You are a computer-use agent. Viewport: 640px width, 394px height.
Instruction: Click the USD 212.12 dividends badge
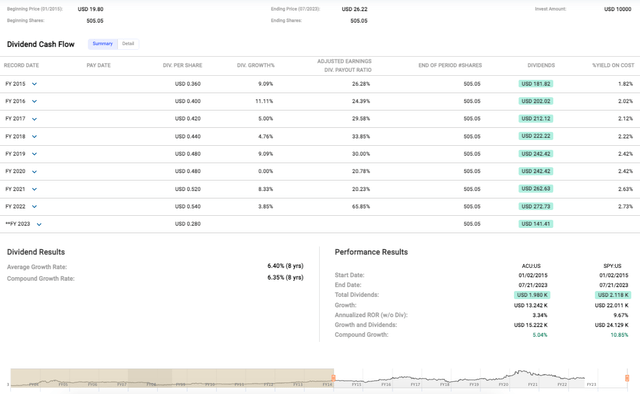(536, 118)
